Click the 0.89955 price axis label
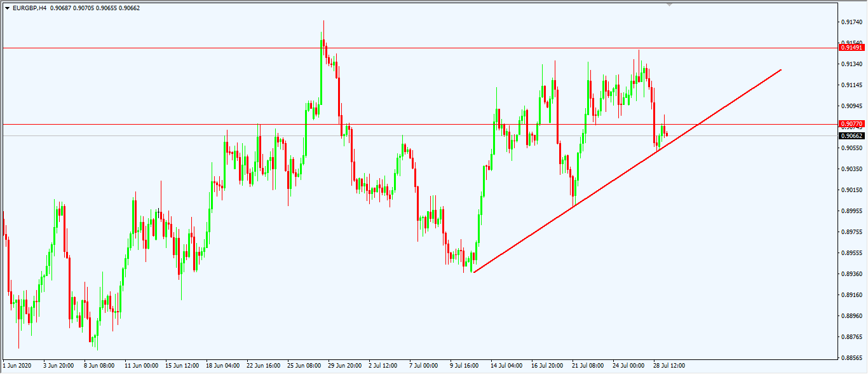Image resolution: width=868 pixels, height=374 pixels. tap(851, 211)
